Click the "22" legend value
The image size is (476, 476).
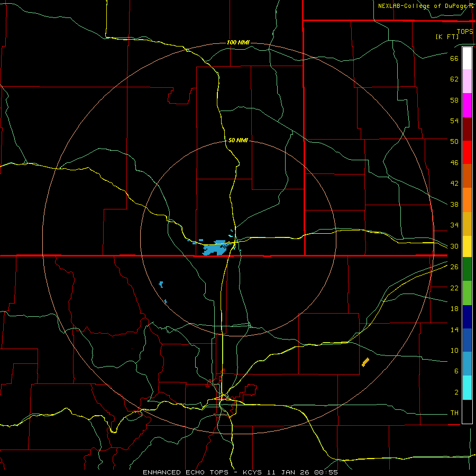coord(454,288)
